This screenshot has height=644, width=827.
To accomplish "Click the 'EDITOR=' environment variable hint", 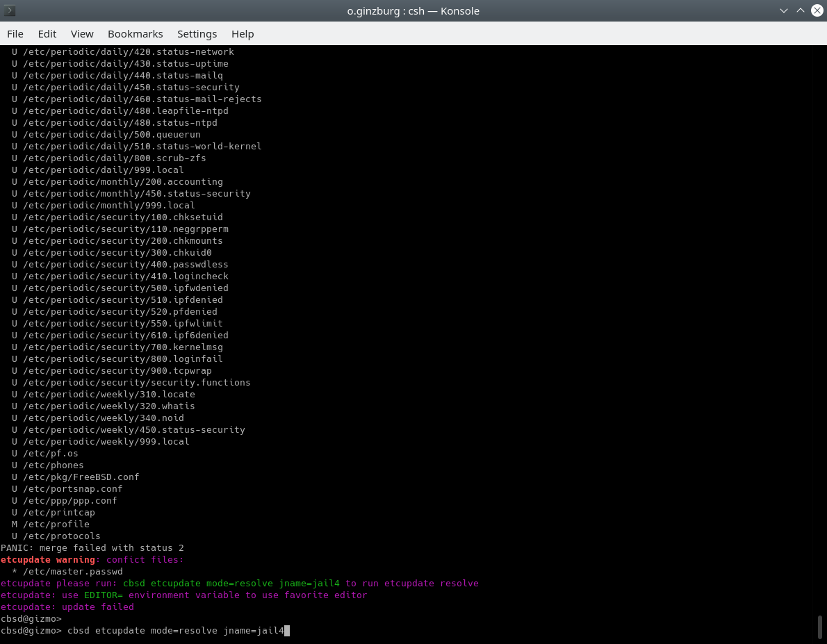I will click(x=104, y=595).
